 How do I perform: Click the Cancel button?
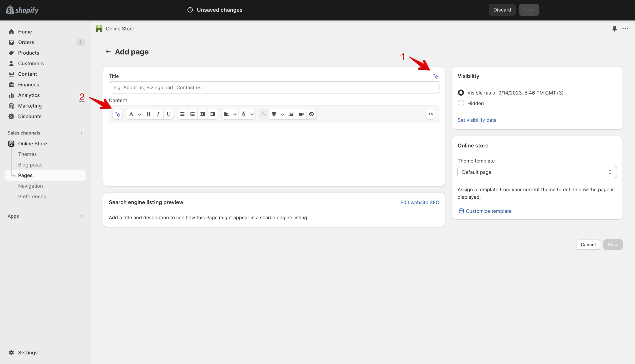point(588,245)
